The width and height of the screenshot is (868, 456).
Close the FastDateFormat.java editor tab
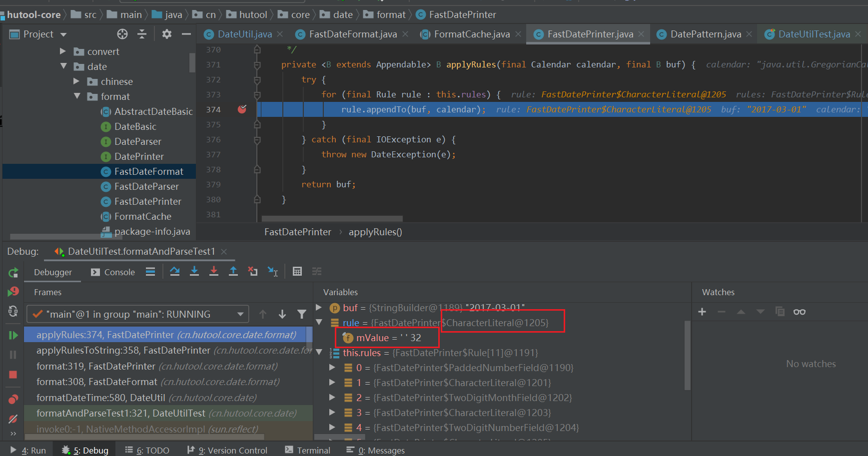pos(405,34)
